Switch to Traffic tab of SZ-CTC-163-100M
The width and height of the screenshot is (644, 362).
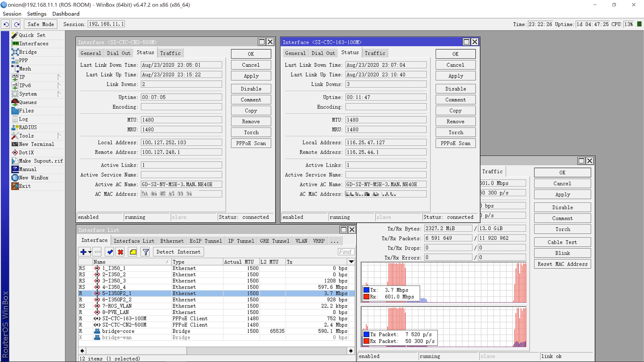[x=375, y=53]
